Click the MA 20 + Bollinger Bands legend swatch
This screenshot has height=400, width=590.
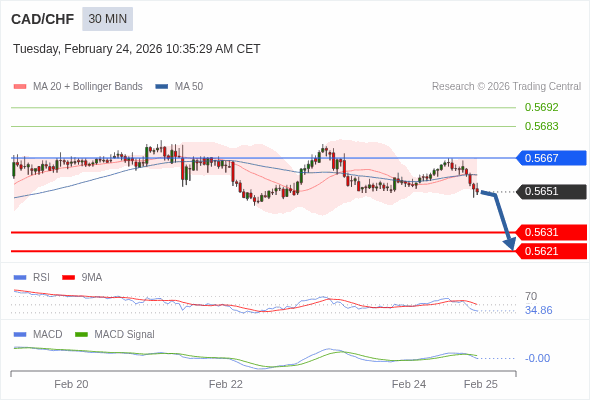pyautogui.click(x=20, y=87)
